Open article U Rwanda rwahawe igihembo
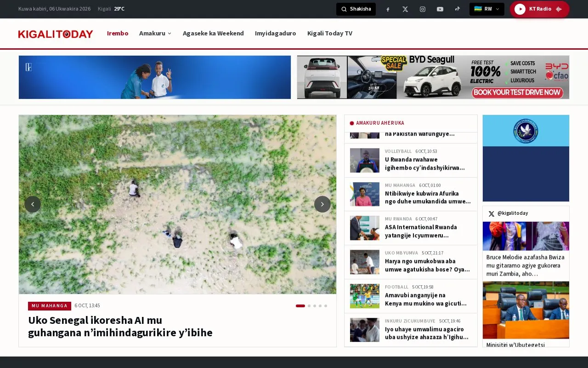This screenshot has width=588, height=368. pos(425,163)
